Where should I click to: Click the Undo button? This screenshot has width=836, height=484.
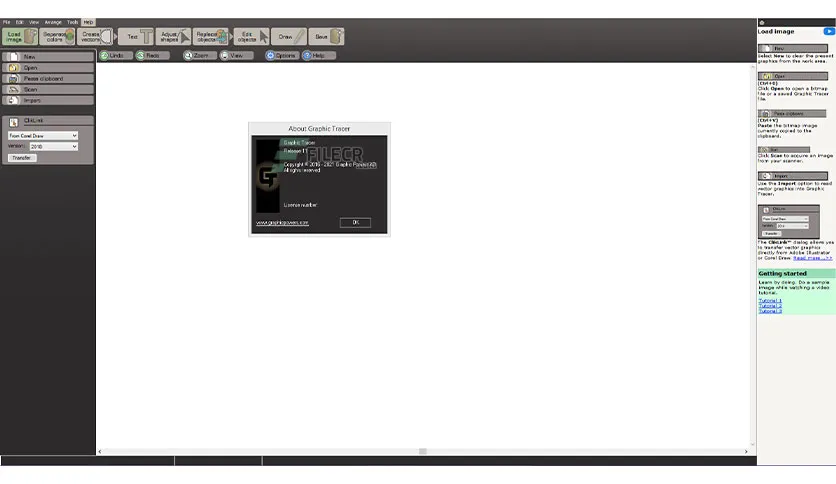(116, 55)
